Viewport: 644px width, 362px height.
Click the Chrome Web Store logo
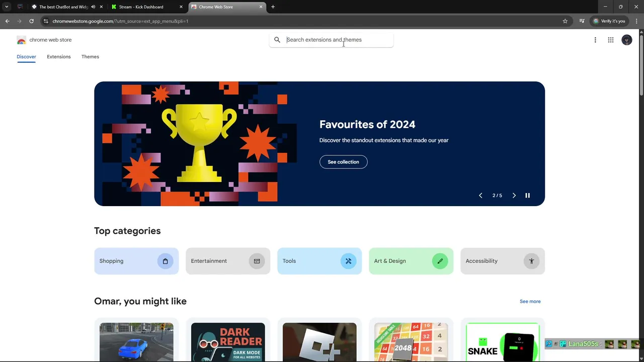pos(21,40)
